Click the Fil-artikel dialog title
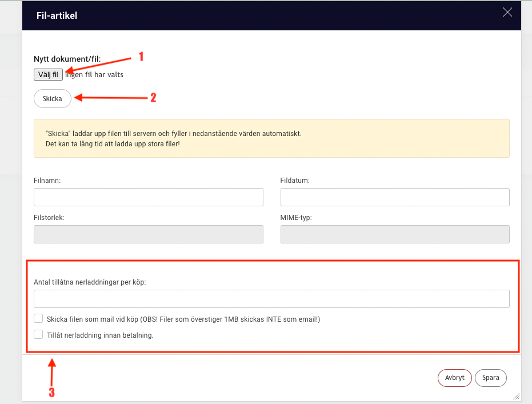Viewport: 532px width, 404px height. (x=57, y=15)
